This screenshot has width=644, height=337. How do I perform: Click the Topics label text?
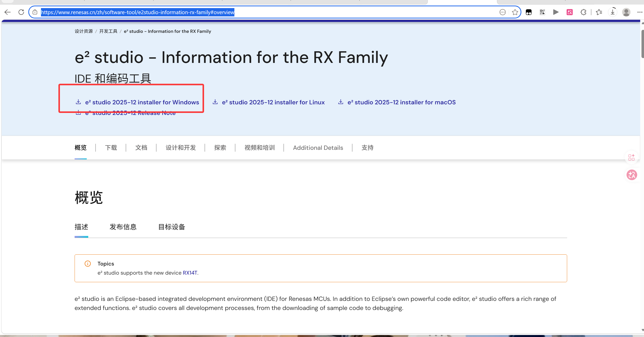click(x=106, y=264)
